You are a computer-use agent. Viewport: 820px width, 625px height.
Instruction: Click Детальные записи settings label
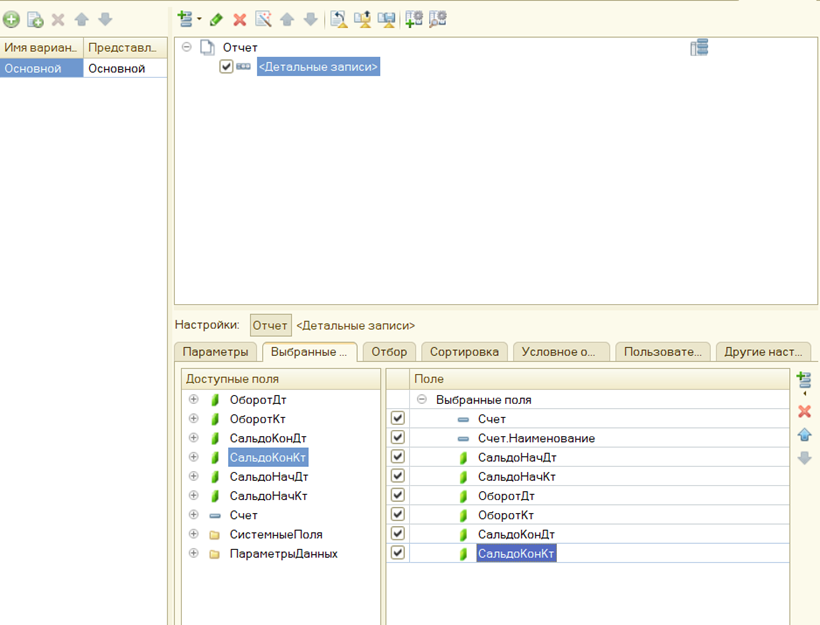tap(356, 326)
